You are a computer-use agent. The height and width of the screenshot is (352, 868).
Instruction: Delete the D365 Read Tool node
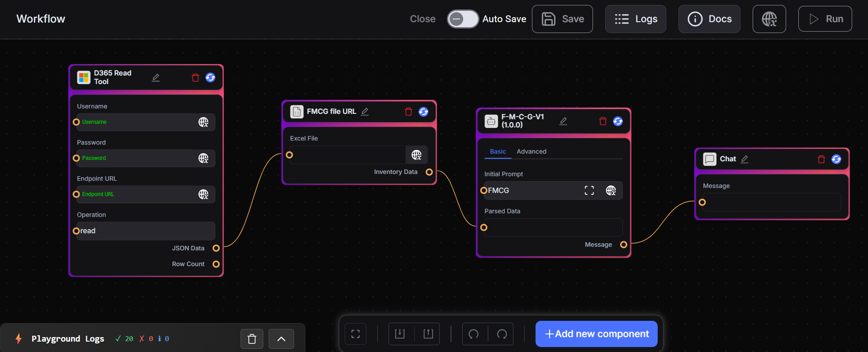pyautogui.click(x=195, y=78)
